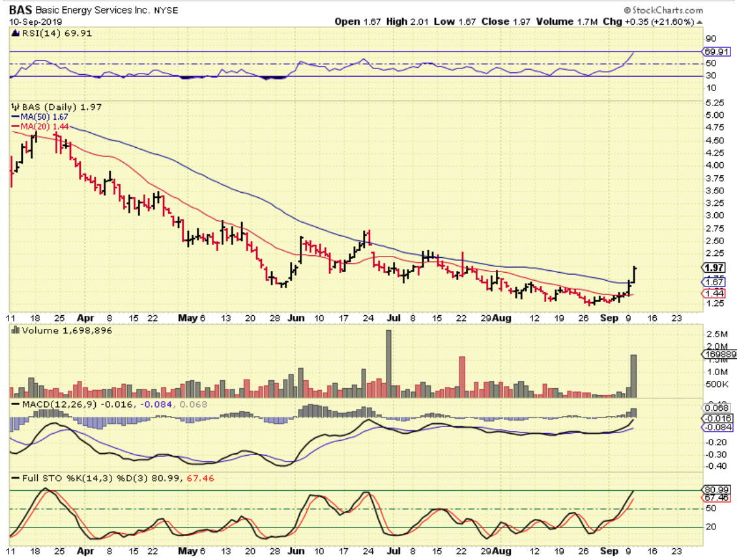Click the 90 level label on RSI axis
The width and height of the screenshot is (737, 560).
point(711,39)
